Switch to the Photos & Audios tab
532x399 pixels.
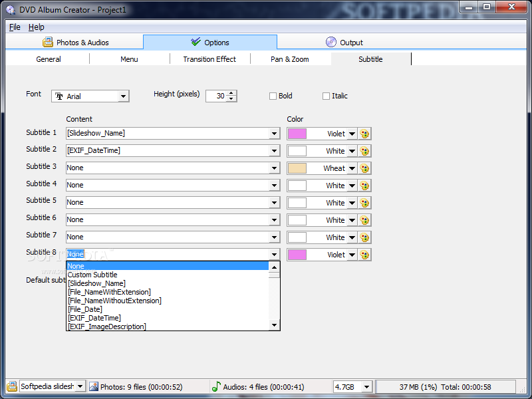(75, 43)
